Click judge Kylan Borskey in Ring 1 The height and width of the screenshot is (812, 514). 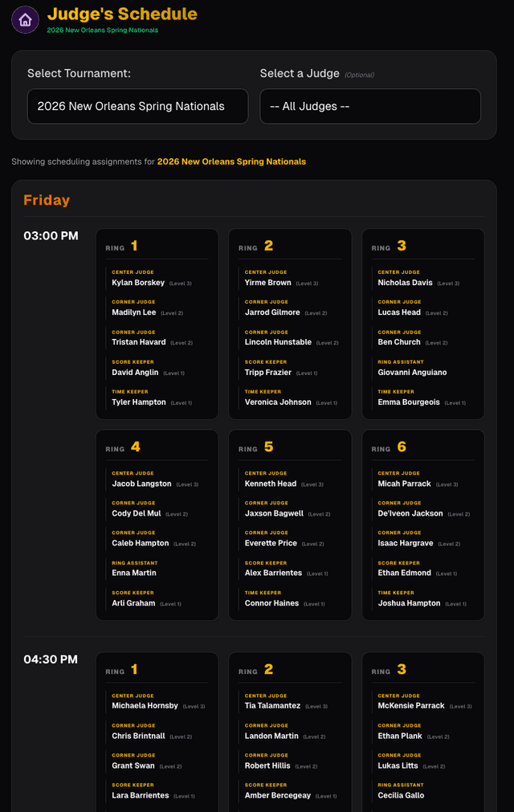pyautogui.click(x=138, y=283)
